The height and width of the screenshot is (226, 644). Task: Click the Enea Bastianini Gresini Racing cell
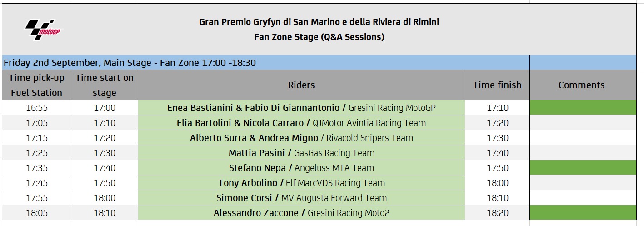coord(301,108)
